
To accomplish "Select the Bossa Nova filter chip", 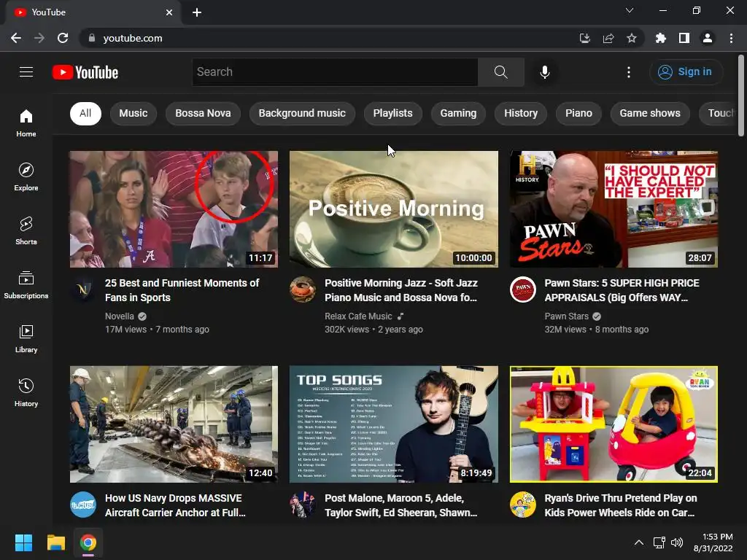I will [203, 113].
